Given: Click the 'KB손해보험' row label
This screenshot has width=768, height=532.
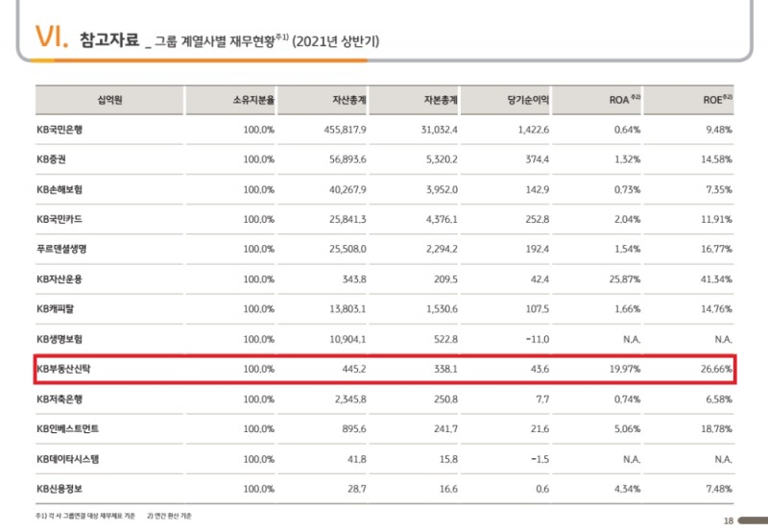Looking at the screenshot, I should [x=60, y=189].
